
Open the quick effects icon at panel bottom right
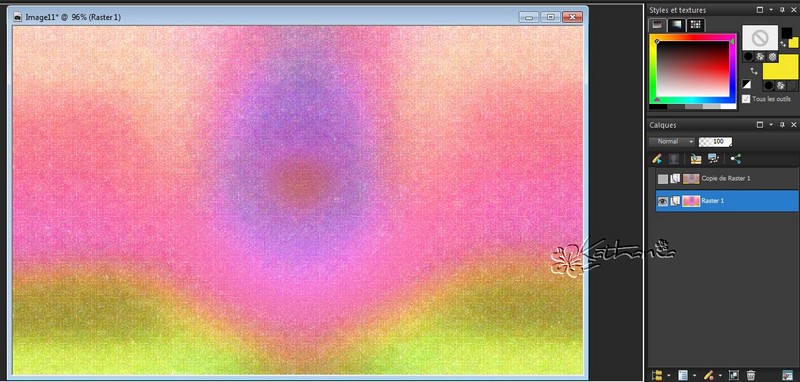pyautogui.click(x=788, y=375)
